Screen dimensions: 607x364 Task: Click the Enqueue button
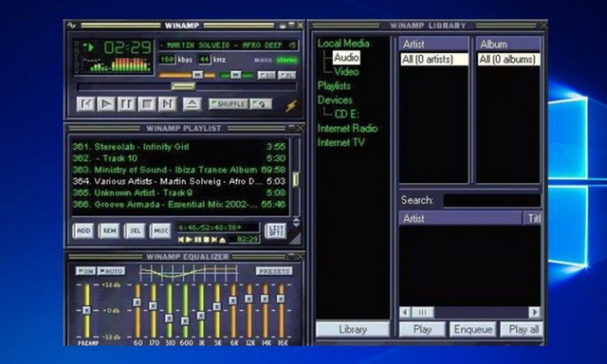coord(473,330)
